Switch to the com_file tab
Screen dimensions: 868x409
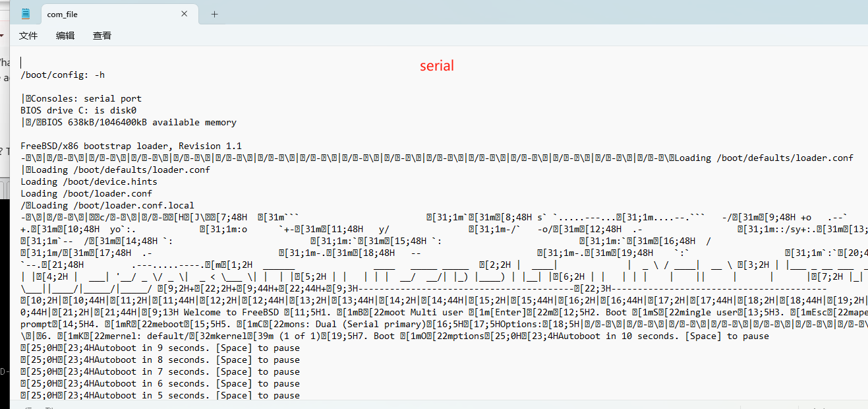click(99, 15)
